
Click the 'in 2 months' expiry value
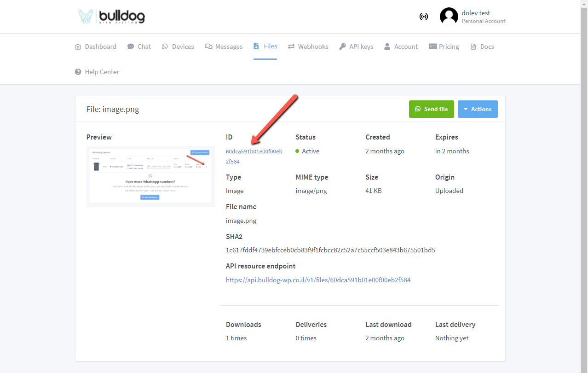[x=452, y=151]
